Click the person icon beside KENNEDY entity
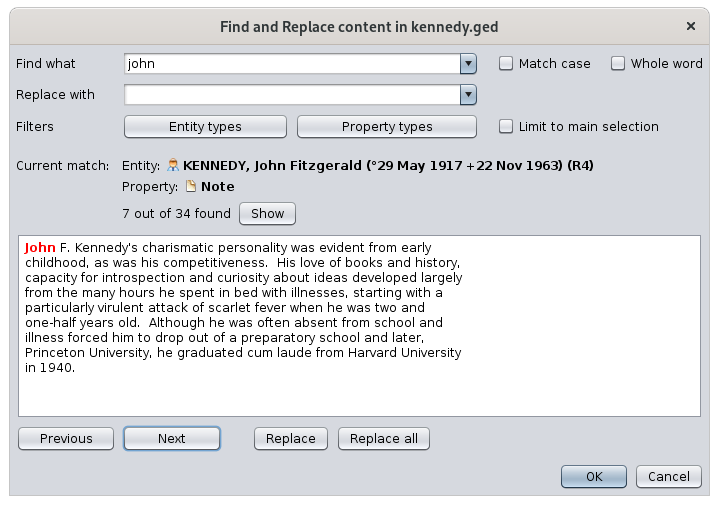This screenshot has height=505, width=719. (173, 166)
